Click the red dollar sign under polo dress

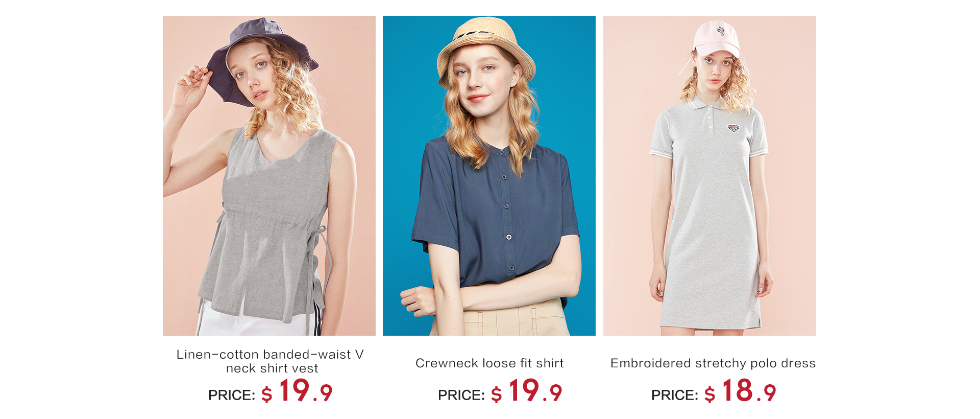click(x=710, y=394)
